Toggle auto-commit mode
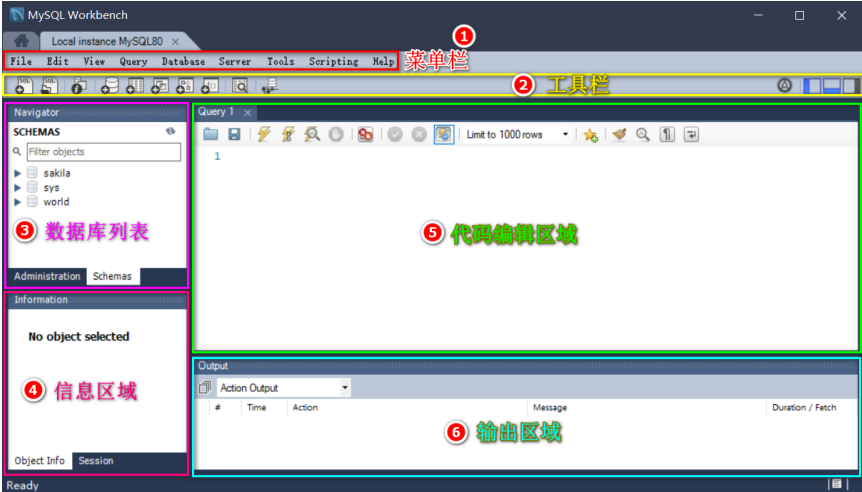Screen dimensions: 862x492 tap(444, 134)
